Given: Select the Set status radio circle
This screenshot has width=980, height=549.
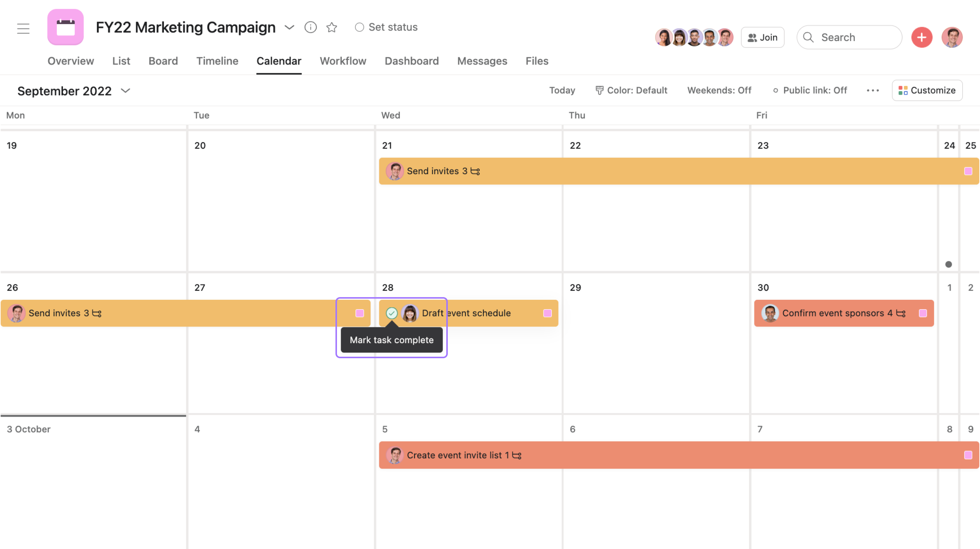Looking at the screenshot, I should pos(359,27).
